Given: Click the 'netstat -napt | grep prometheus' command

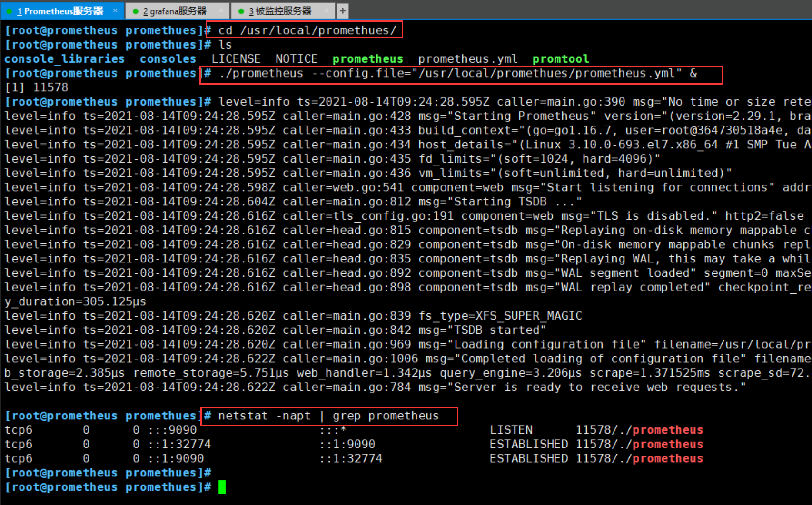Looking at the screenshot, I should click(x=328, y=416).
